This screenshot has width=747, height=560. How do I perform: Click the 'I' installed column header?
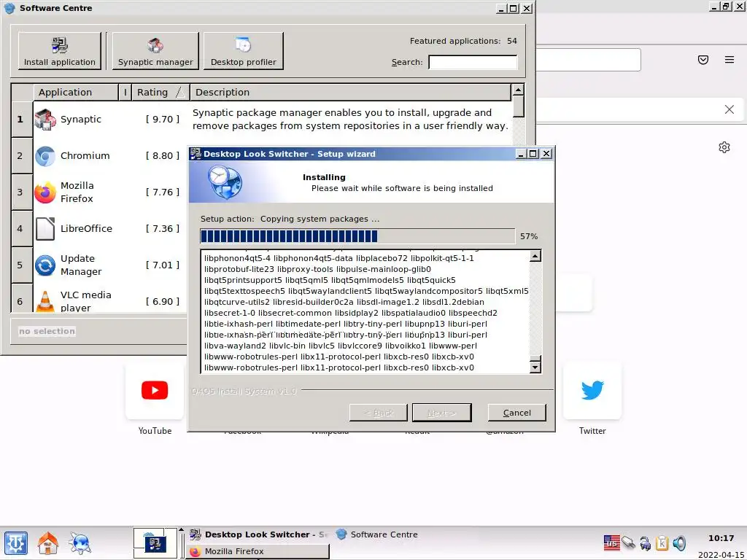125,93
